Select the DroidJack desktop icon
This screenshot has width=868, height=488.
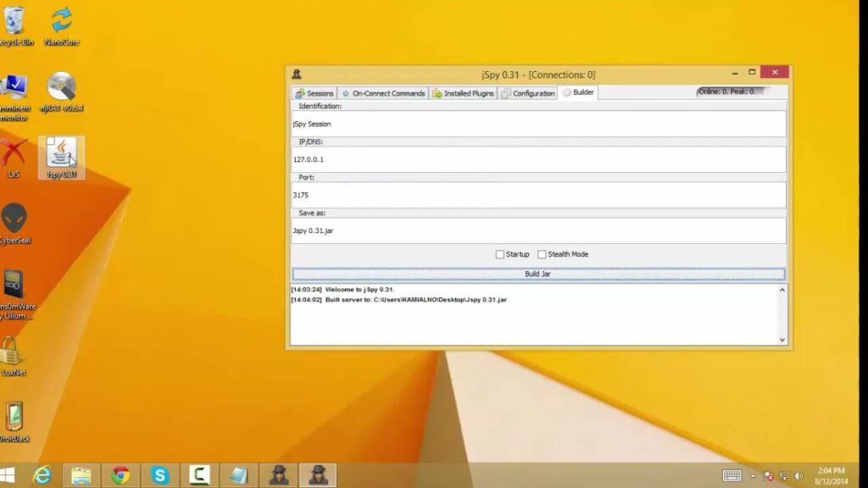point(14,422)
